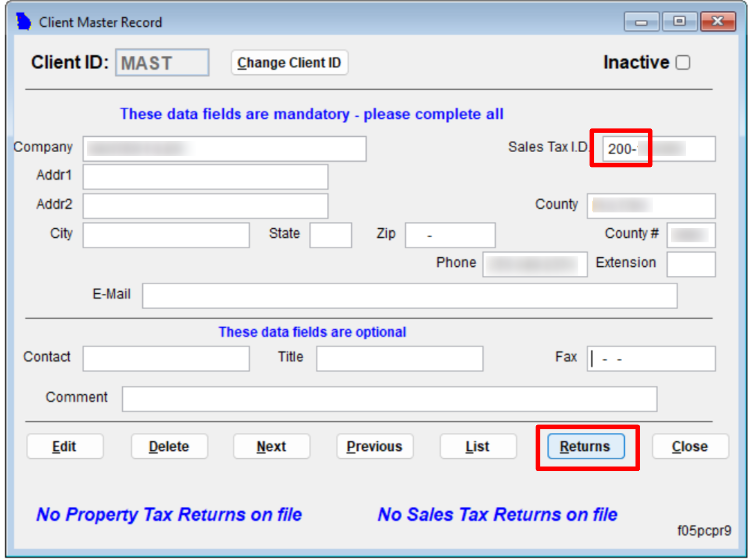
Task: Click the Edit button
Action: [x=65, y=446]
